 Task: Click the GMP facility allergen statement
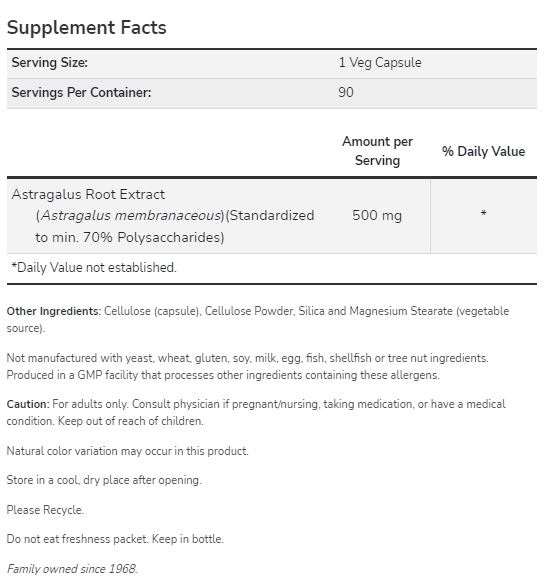pyautogui.click(x=223, y=375)
